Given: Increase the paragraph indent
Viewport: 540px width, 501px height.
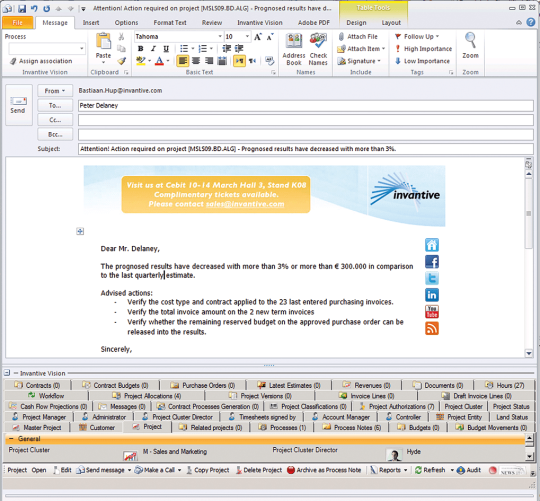Looking at the screenshot, I should point(239,49).
